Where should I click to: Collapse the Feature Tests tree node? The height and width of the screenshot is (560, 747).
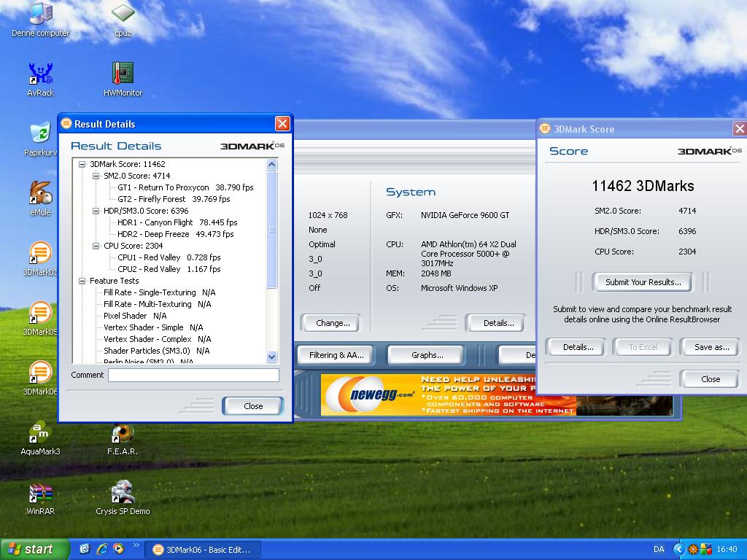[x=82, y=281]
